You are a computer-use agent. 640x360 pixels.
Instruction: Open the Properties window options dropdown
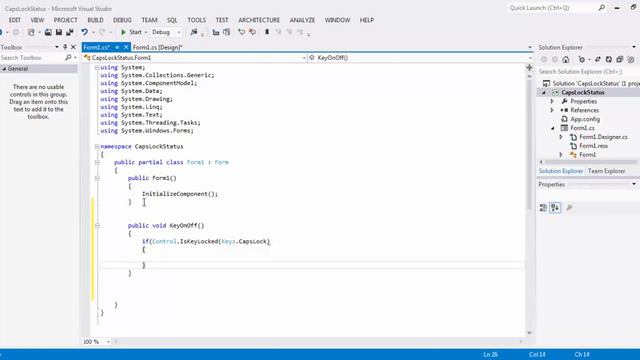(x=634, y=184)
